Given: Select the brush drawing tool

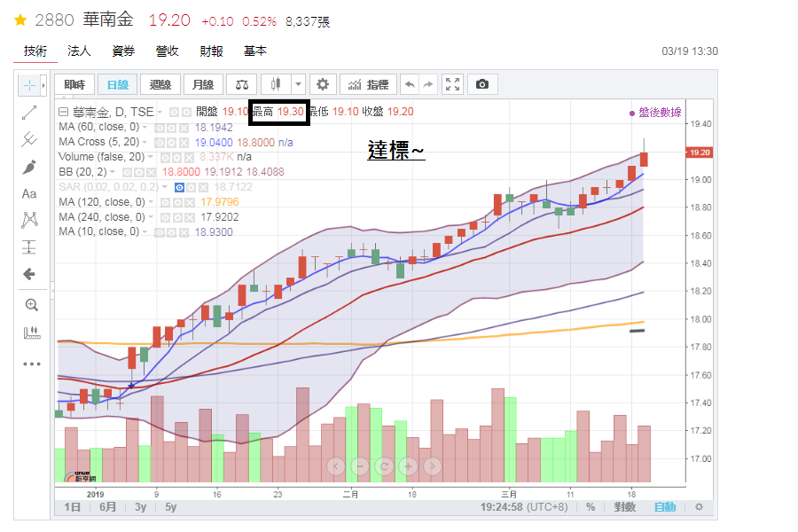Looking at the screenshot, I should tap(29, 167).
